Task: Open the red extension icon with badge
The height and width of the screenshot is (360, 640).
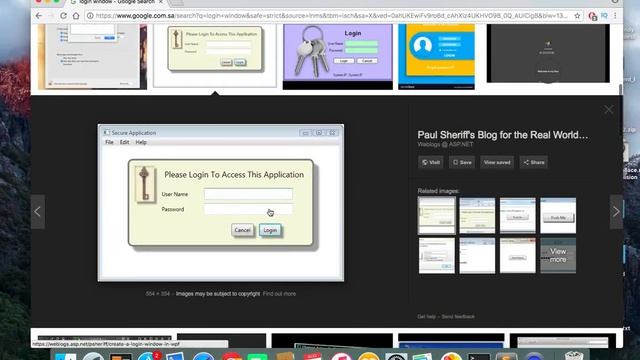Action: [592, 16]
